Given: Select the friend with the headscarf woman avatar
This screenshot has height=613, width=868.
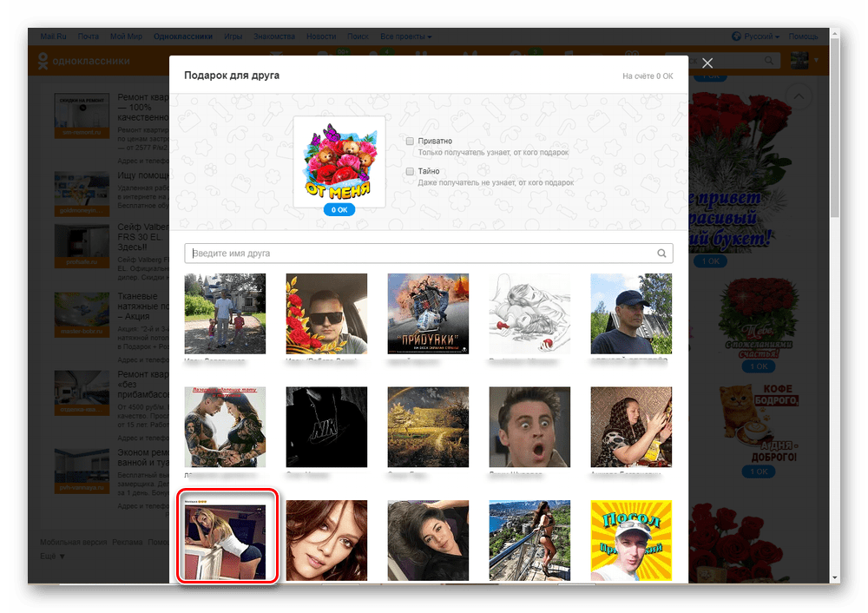Looking at the screenshot, I should point(631,427).
